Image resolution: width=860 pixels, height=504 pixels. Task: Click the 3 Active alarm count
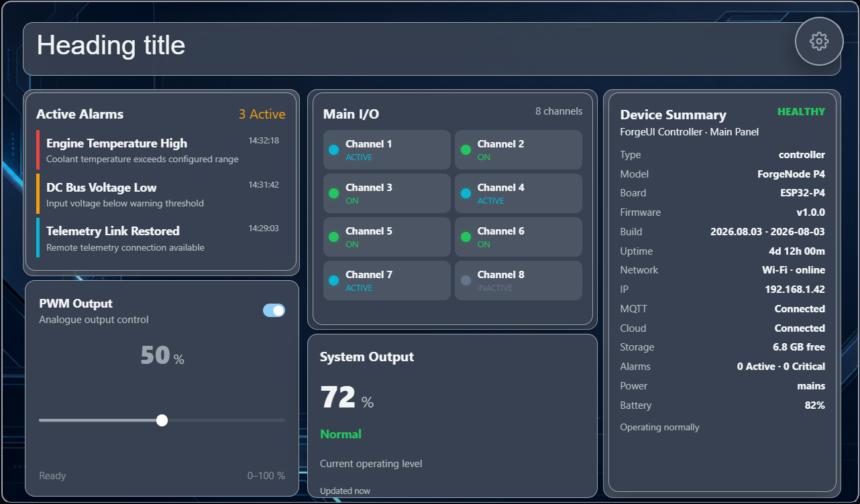262,115
